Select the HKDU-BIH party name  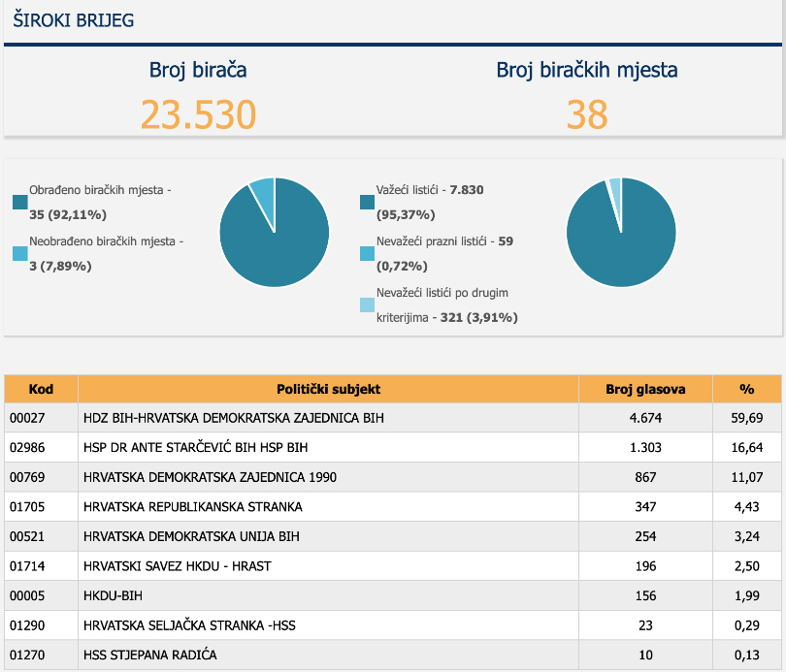(113, 595)
